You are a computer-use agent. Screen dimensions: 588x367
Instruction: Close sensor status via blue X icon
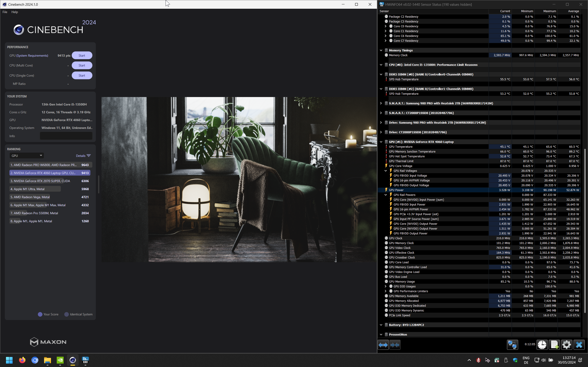tap(579, 345)
